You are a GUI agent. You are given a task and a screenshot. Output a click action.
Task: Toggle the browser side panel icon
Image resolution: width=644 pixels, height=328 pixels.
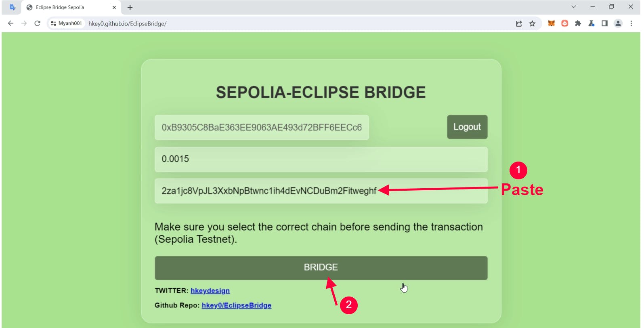coord(604,23)
